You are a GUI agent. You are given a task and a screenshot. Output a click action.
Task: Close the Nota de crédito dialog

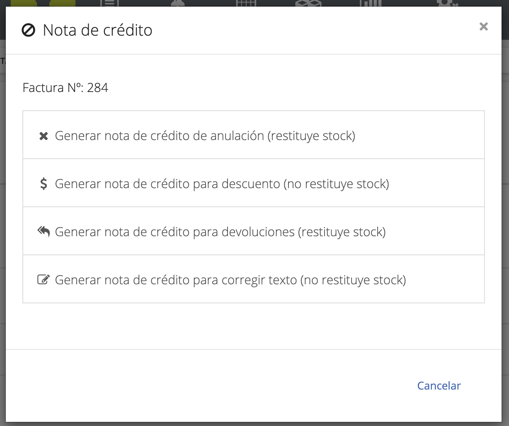483,26
